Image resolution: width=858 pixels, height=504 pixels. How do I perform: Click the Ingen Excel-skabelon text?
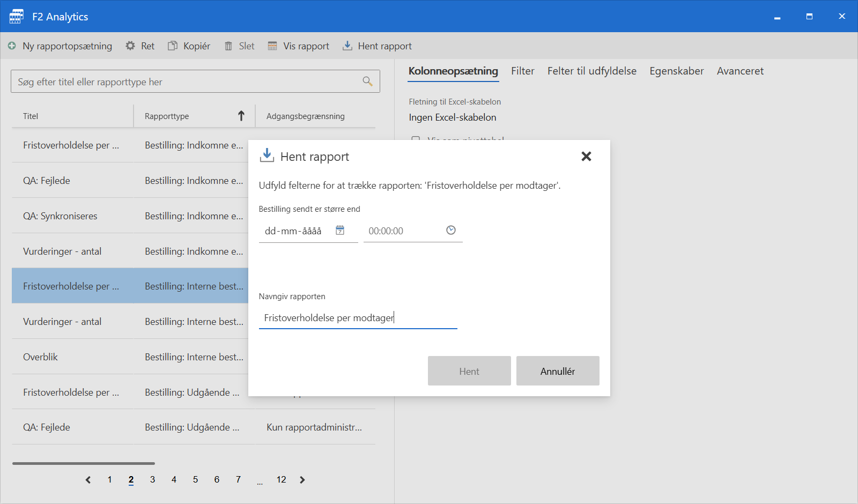(x=453, y=117)
